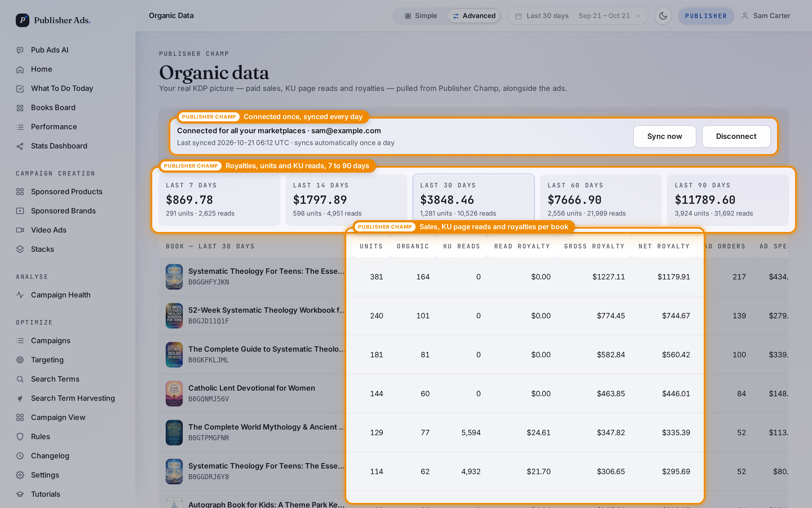Select the Last 7 Days royalty card
The width and height of the screenshot is (812, 508).
(219, 200)
